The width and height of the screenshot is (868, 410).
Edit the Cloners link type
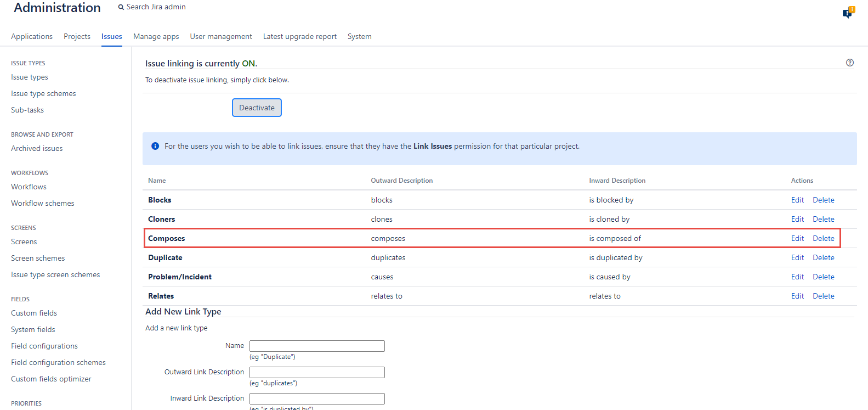797,219
